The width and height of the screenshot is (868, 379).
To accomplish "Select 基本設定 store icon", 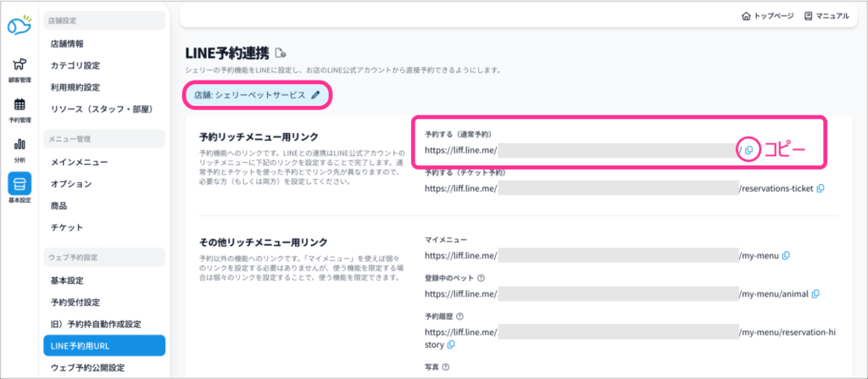I will [19, 187].
